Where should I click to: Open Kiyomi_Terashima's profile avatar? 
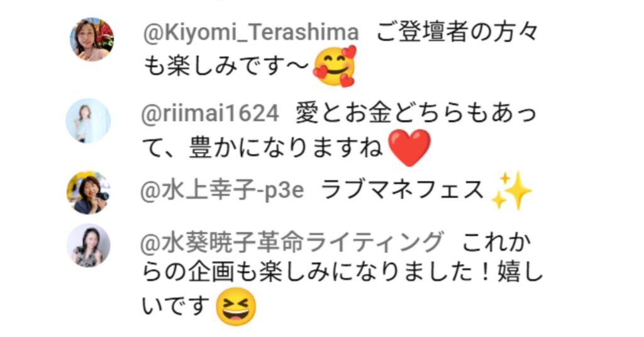[92, 40]
